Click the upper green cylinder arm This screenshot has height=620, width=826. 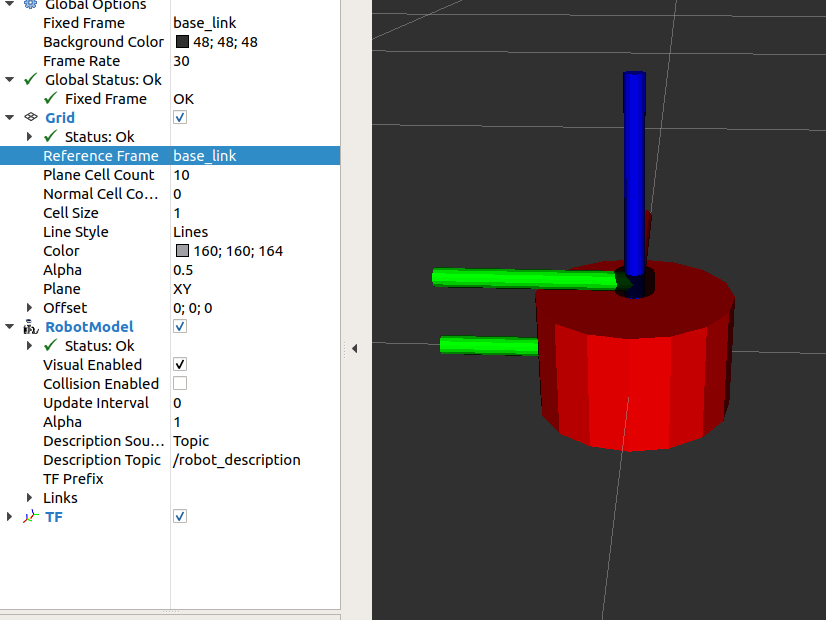[x=524, y=278]
